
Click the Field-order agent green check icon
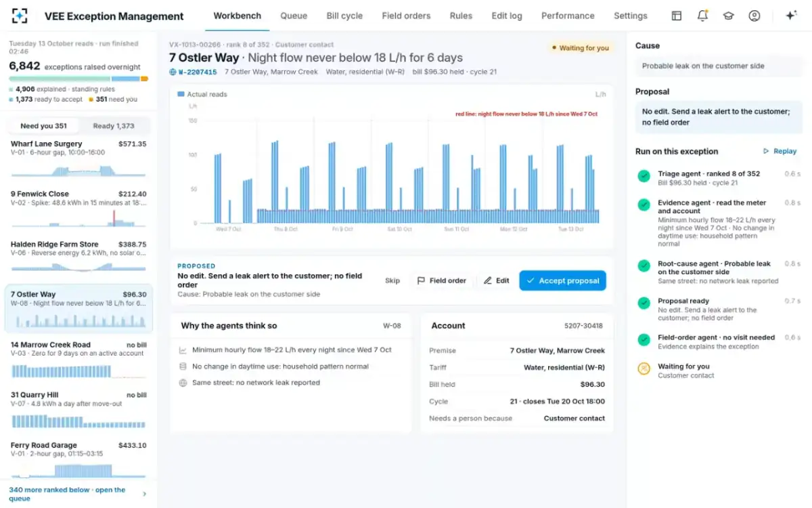pyautogui.click(x=644, y=339)
